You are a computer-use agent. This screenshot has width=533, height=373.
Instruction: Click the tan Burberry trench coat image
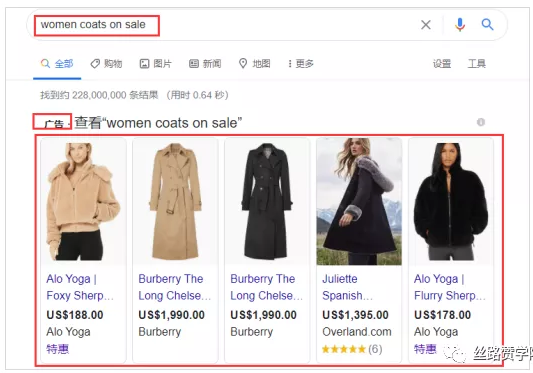[175, 202]
